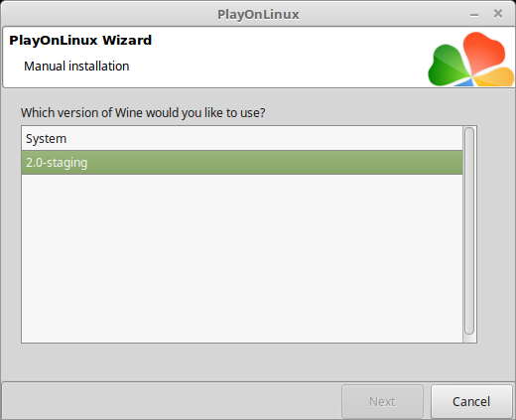516x420 pixels.
Task: Click the Wine version list scrollbar thumb
Action: coord(469,230)
